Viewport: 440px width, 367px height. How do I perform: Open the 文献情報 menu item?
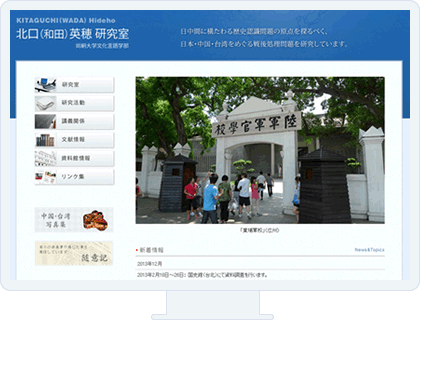click(x=74, y=140)
